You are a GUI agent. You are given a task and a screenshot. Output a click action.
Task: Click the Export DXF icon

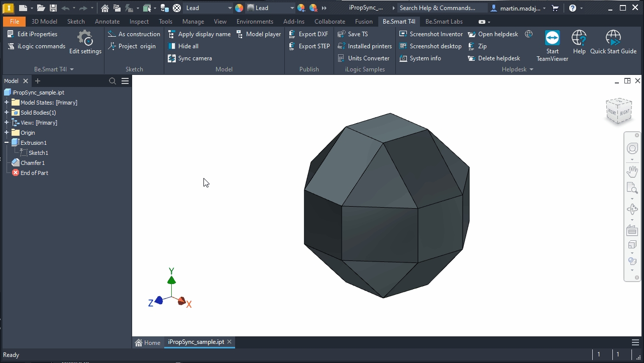point(292,34)
